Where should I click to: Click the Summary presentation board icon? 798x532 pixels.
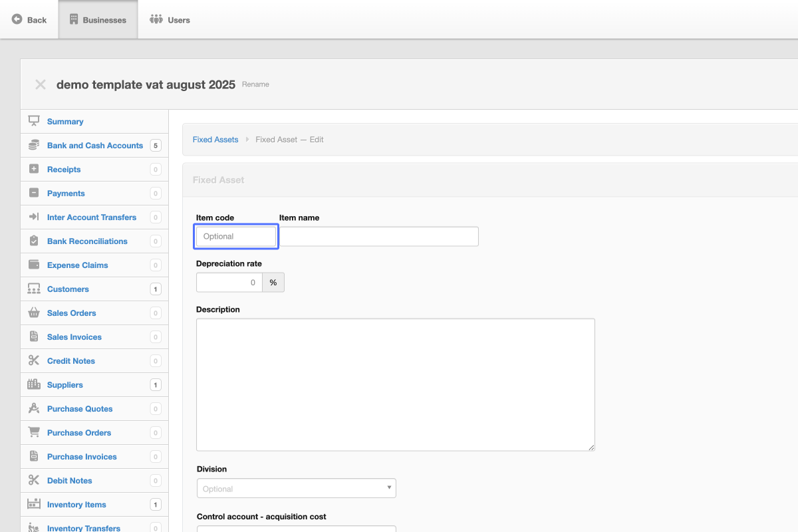tap(34, 121)
